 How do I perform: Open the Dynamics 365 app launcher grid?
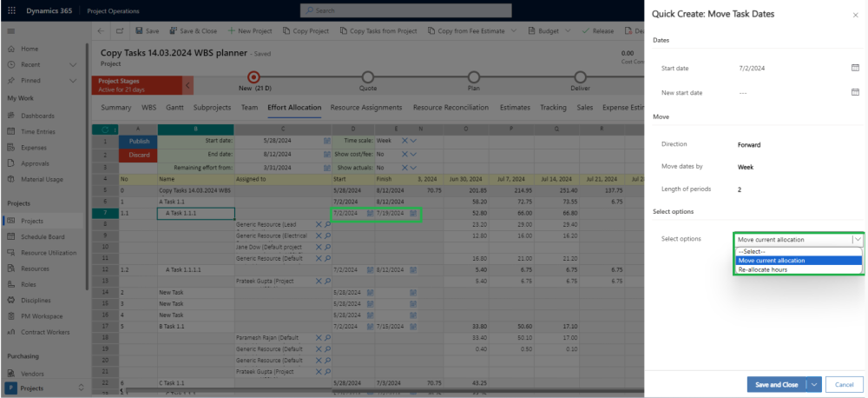pyautogui.click(x=11, y=10)
